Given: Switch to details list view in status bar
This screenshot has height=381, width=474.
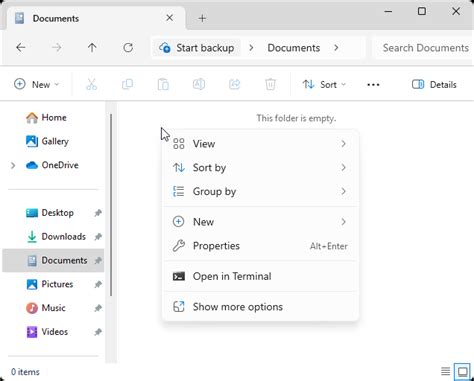Looking at the screenshot, I should click(445, 371).
